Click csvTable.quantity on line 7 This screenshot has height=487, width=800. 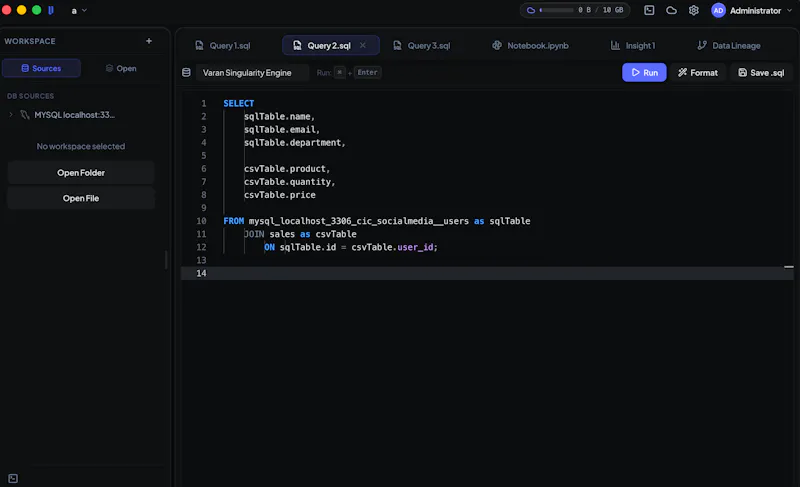tap(287, 182)
